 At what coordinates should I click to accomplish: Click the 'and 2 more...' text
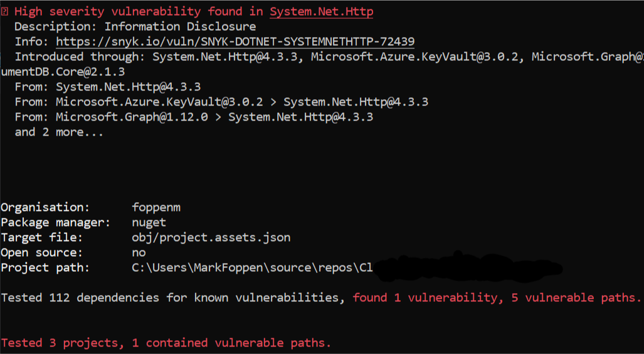tap(59, 132)
